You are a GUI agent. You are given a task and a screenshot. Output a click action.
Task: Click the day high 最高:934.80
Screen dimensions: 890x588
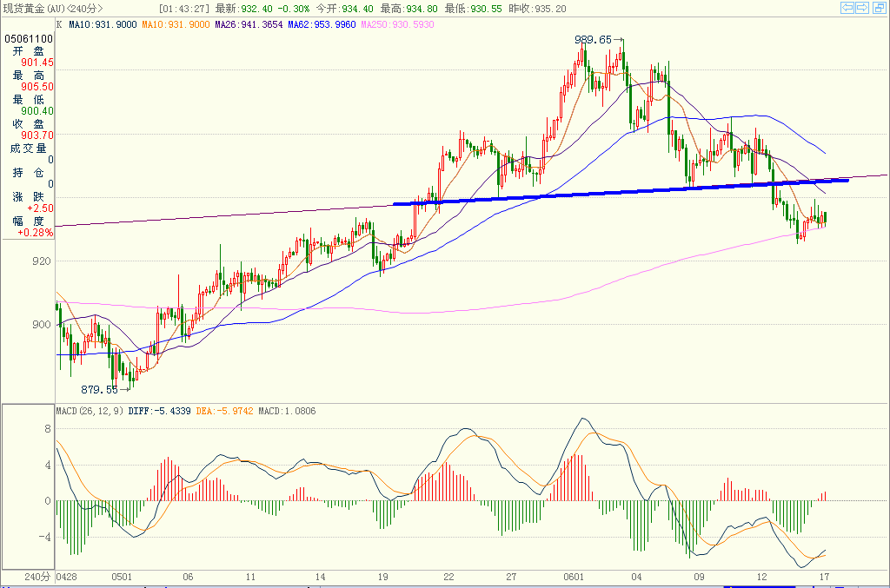(408, 9)
